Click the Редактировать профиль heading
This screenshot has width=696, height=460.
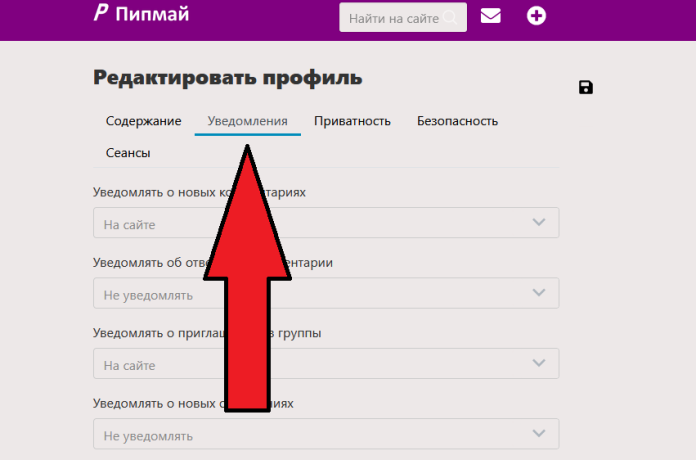pos(228,77)
